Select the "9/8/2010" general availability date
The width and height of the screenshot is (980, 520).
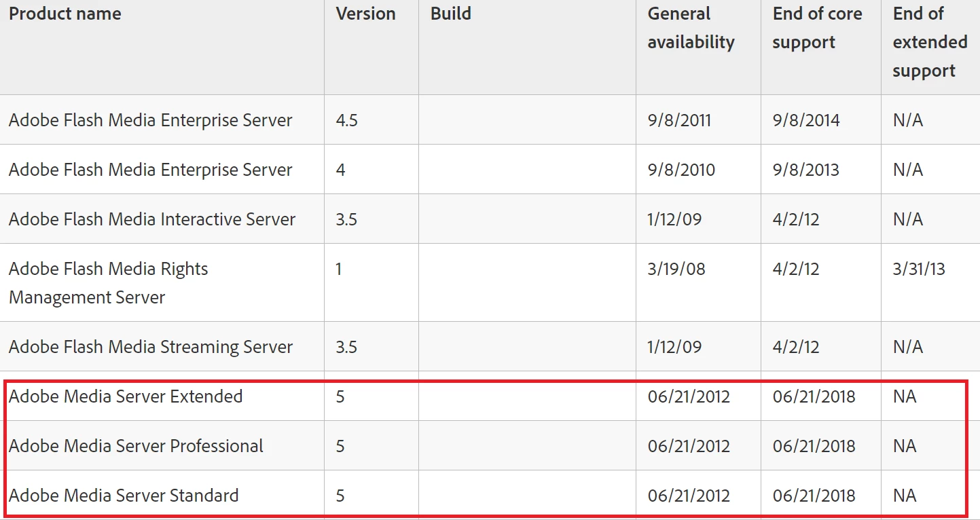681,170
